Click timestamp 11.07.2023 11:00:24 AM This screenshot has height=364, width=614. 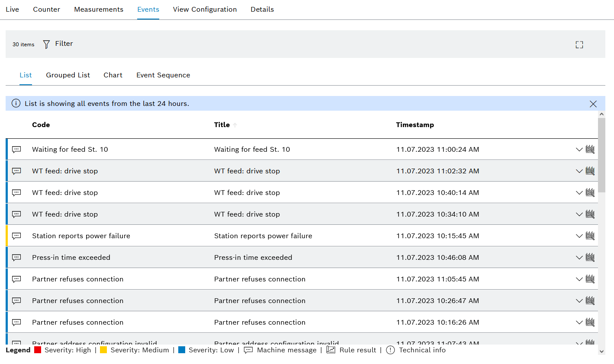point(438,150)
